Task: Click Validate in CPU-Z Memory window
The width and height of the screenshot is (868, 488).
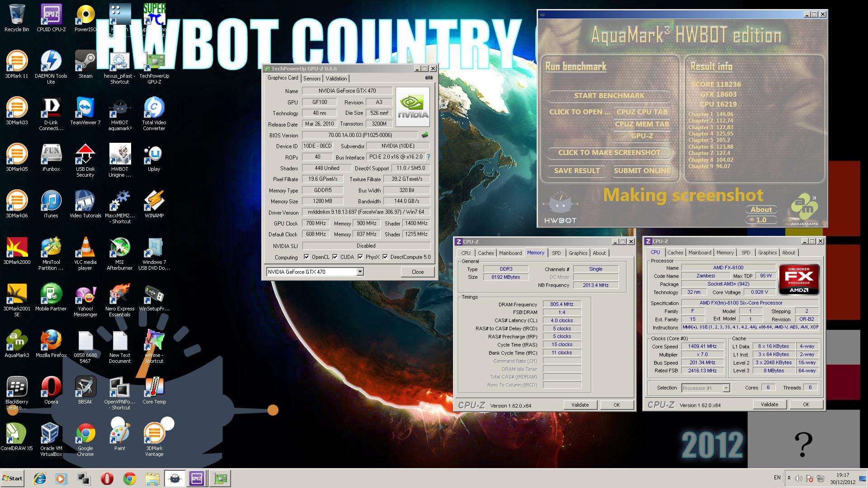Action: pyautogui.click(x=580, y=405)
